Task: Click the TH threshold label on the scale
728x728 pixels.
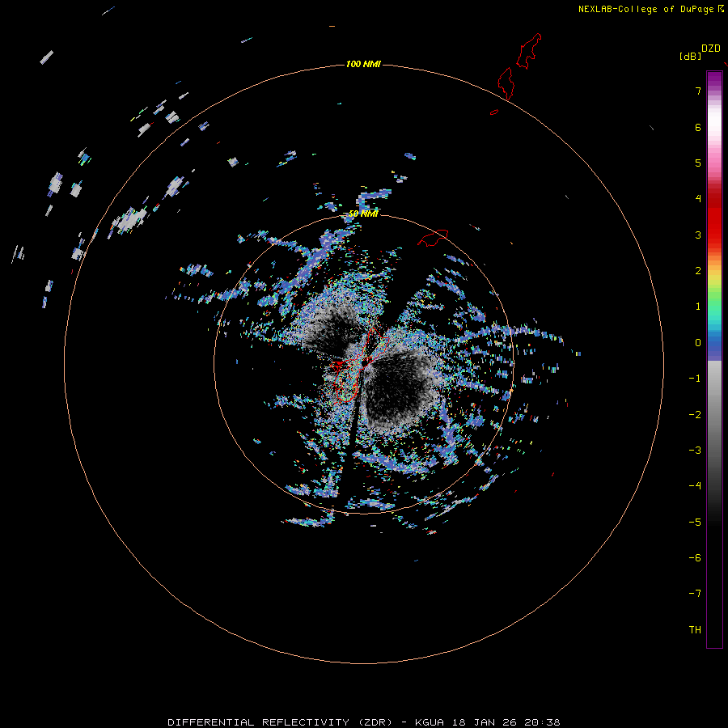Action: click(695, 630)
